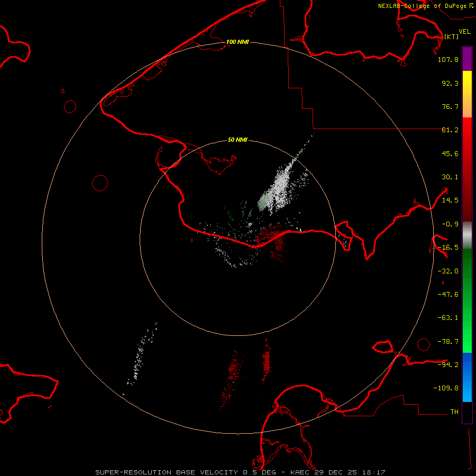The width and height of the screenshot is (476, 476).
Task: Select the -0.9 scale value
Action: 450,224
